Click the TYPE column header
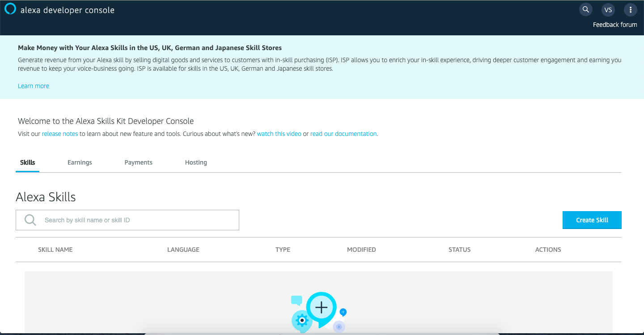The height and width of the screenshot is (335, 644). point(283,250)
